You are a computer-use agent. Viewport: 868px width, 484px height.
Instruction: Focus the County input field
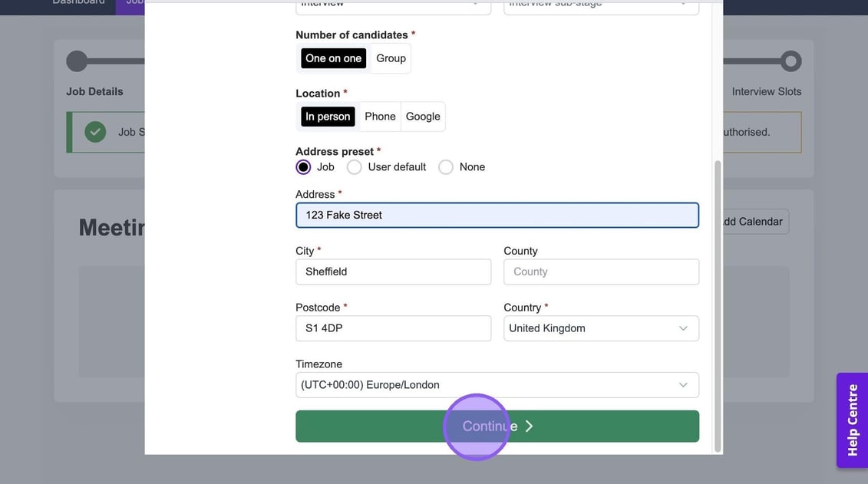click(x=601, y=272)
